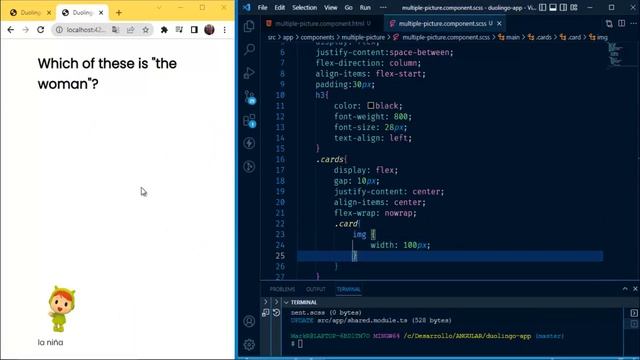Open Chrome extensions puzzle icon
640x360 pixels.
tap(164, 30)
